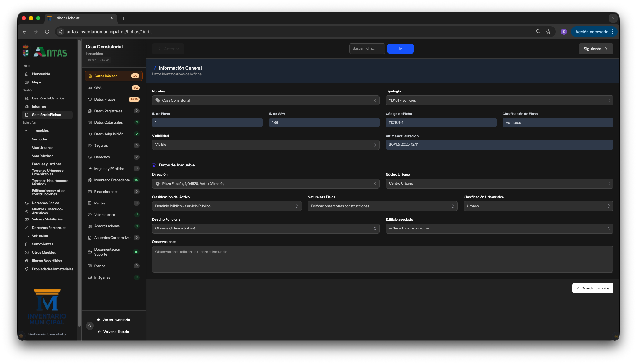Click the Informes icon in the sidebar

[x=27, y=106]
